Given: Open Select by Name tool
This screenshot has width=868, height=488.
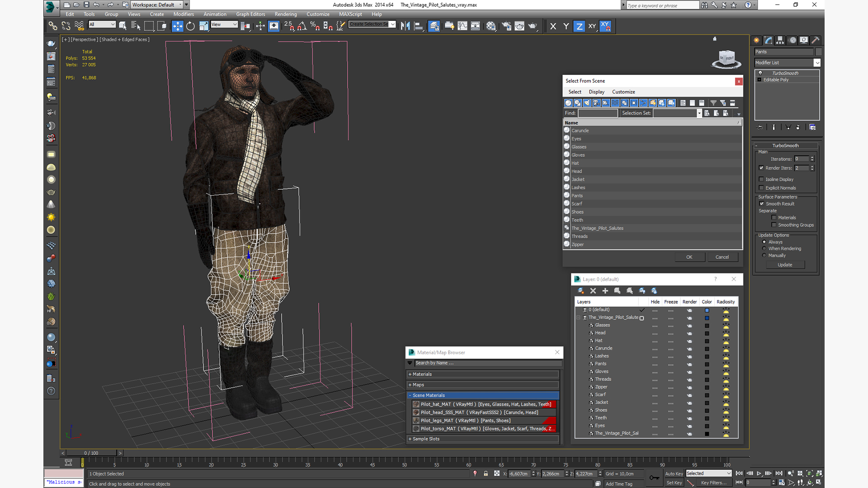Looking at the screenshot, I should [x=136, y=26].
